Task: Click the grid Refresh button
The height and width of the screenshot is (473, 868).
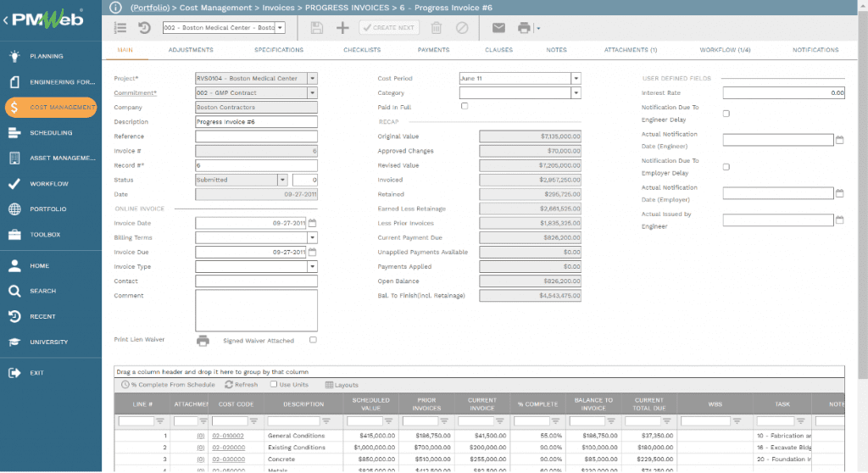Action: [242, 384]
